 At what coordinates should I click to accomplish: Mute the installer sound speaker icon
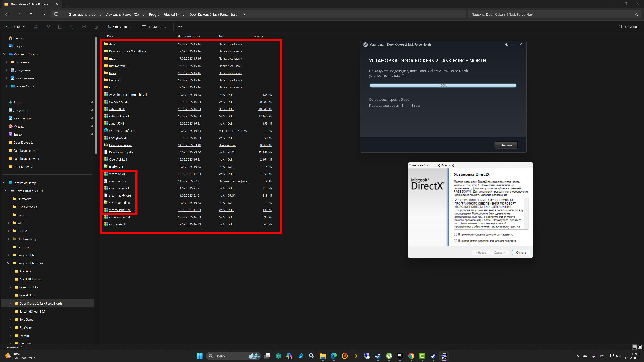tap(506, 44)
